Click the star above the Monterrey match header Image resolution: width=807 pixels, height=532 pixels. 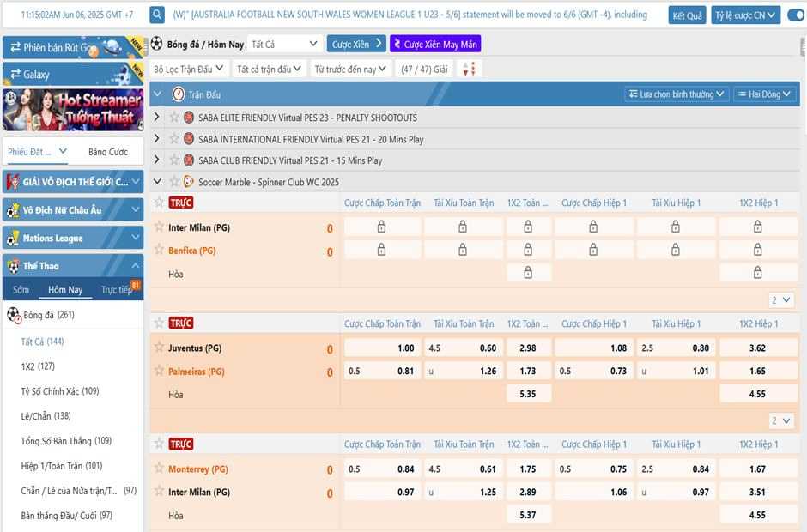(x=160, y=444)
